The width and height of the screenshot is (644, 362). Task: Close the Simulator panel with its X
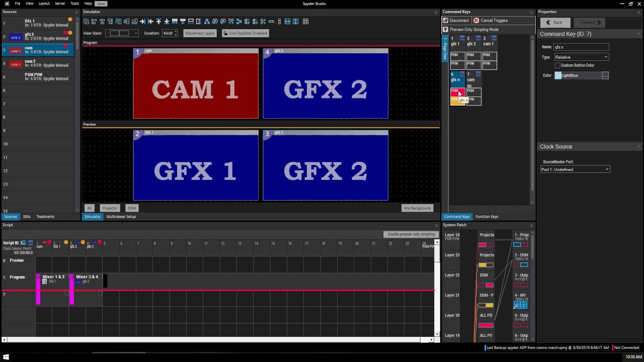point(436,12)
